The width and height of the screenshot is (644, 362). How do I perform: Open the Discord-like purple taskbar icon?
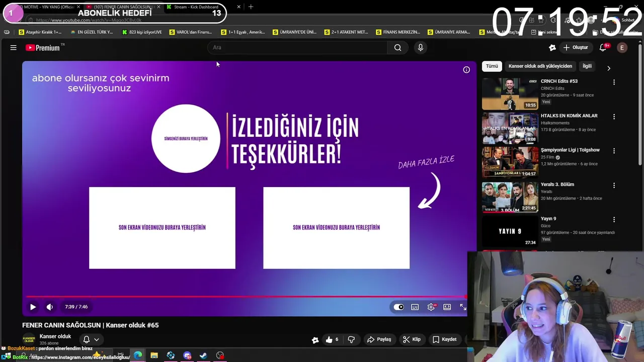(187, 355)
